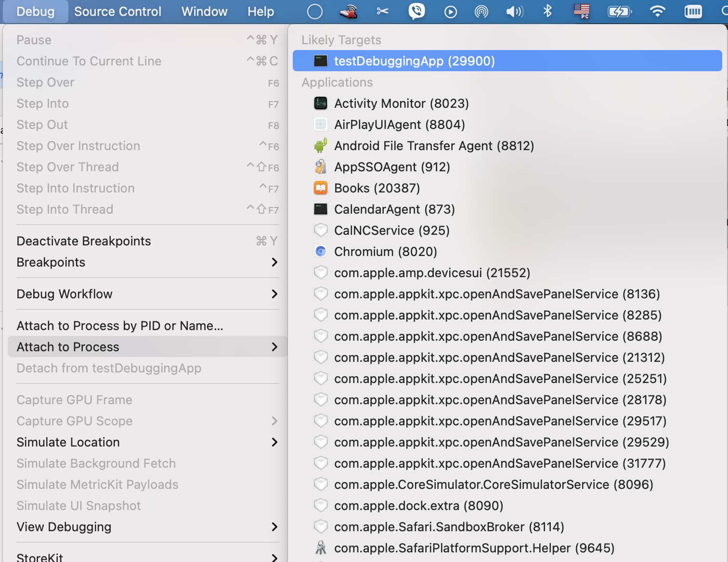The image size is (728, 562).
Task: Expand the Breakpoints submenu arrow
Action: [x=274, y=262]
